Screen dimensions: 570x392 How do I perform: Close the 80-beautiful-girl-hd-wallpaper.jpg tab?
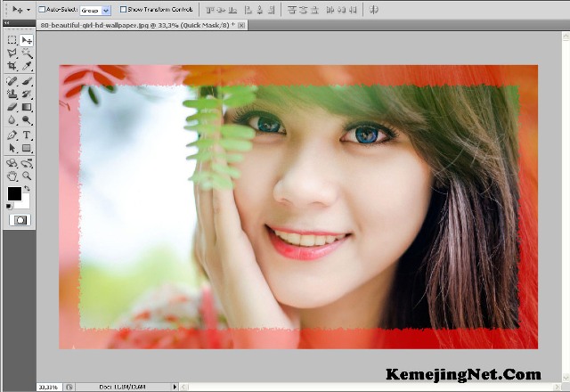tap(241, 25)
